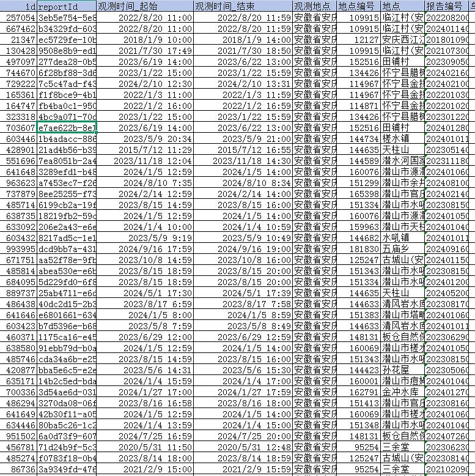Select start time 2020/5/31 11:50
This screenshot has width=475, height=476.
coord(145,447)
